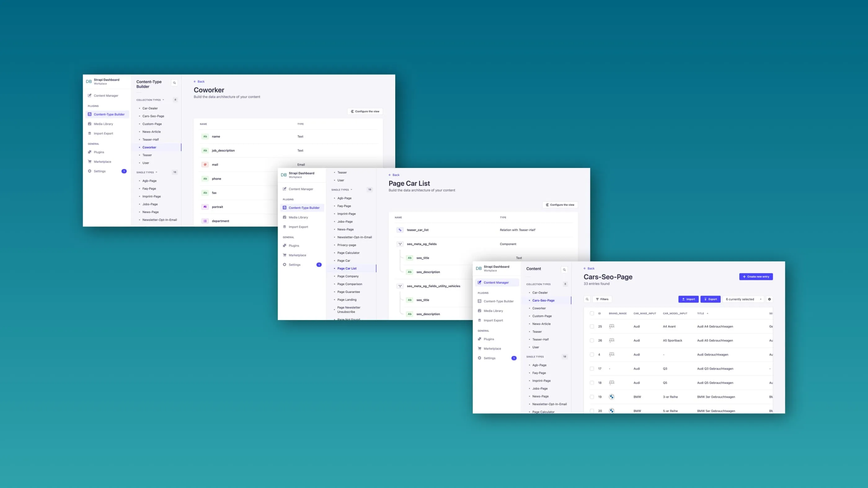Viewport: 868px width, 488px height.
Task: Click Content-Type Builder icon in Cars-Seo-Page window
Action: pos(480,301)
